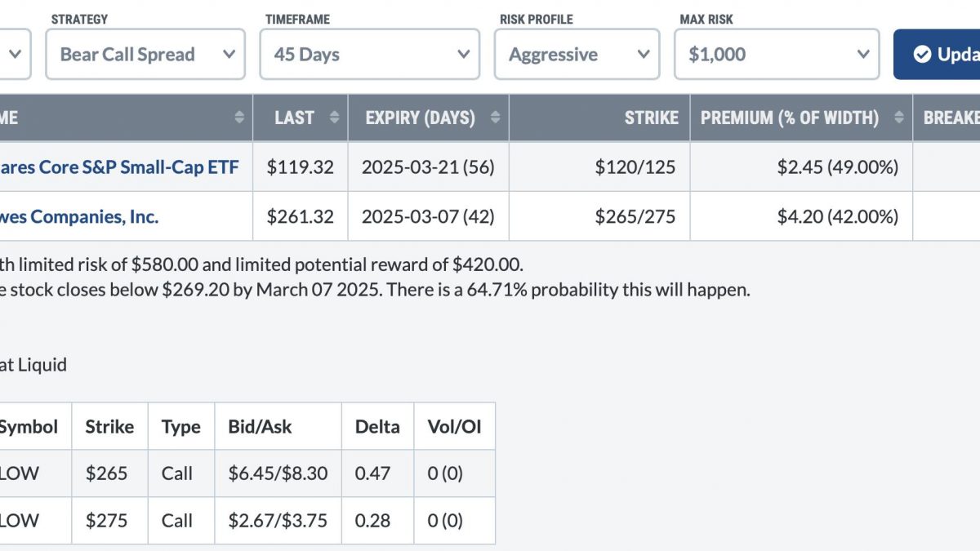Select the $265/275 strike cell
The image size is (980, 551).
point(599,216)
